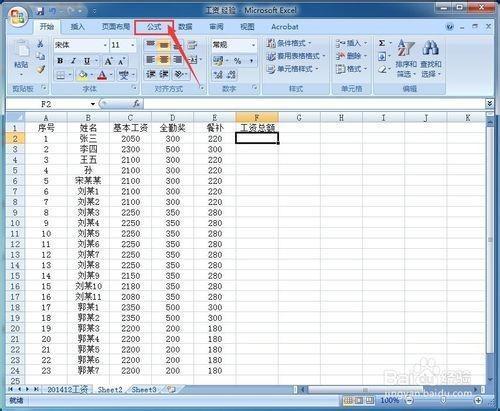Click the Office button logo

pyautogui.click(x=18, y=17)
